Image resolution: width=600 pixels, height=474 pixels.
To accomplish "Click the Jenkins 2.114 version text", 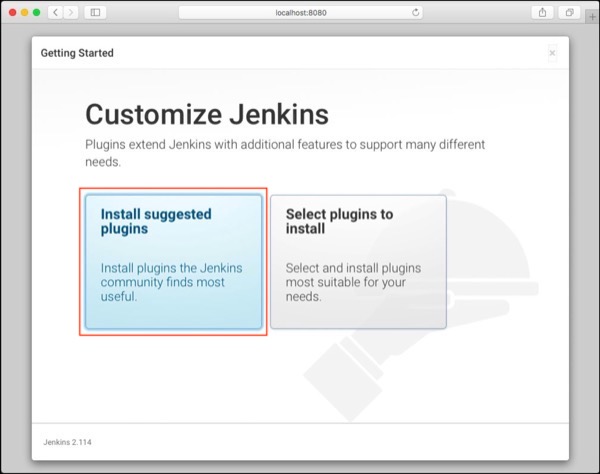I will click(x=67, y=442).
